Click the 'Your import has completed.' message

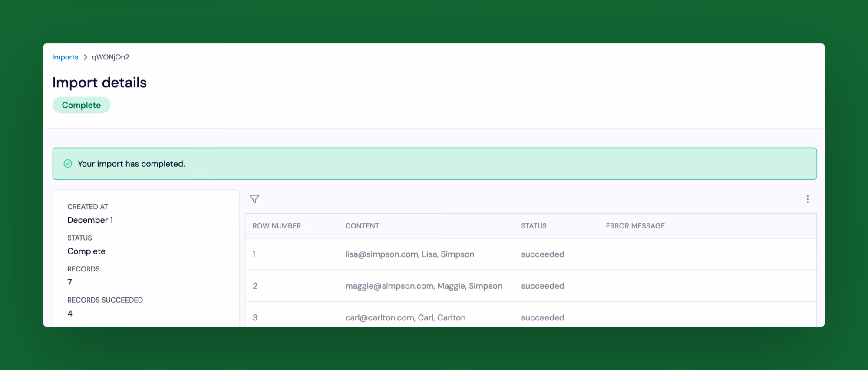coord(131,164)
